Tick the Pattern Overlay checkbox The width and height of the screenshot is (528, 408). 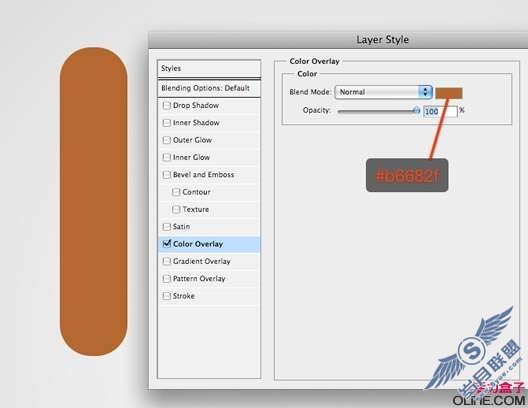tap(167, 278)
